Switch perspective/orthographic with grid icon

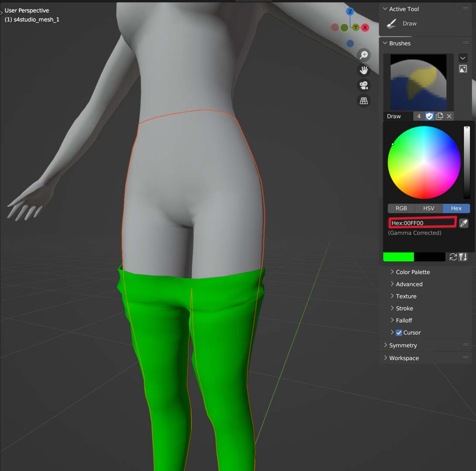[364, 100]
